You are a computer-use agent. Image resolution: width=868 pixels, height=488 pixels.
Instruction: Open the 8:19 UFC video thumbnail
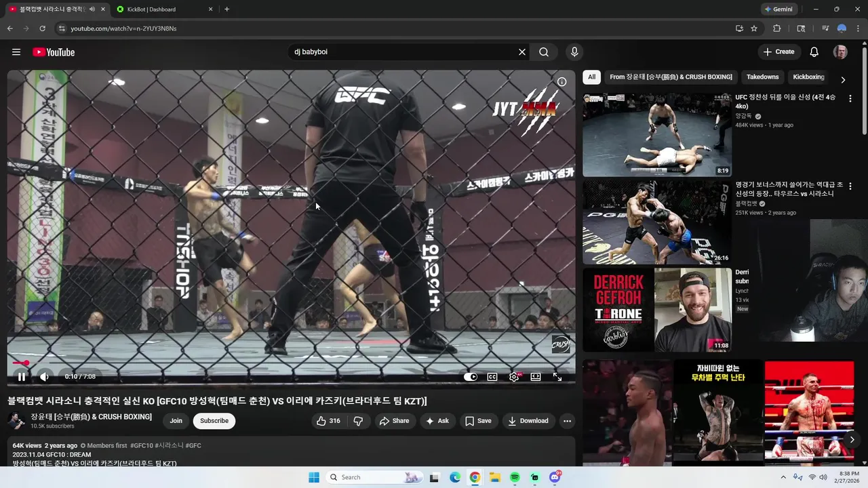pos(657,135)
